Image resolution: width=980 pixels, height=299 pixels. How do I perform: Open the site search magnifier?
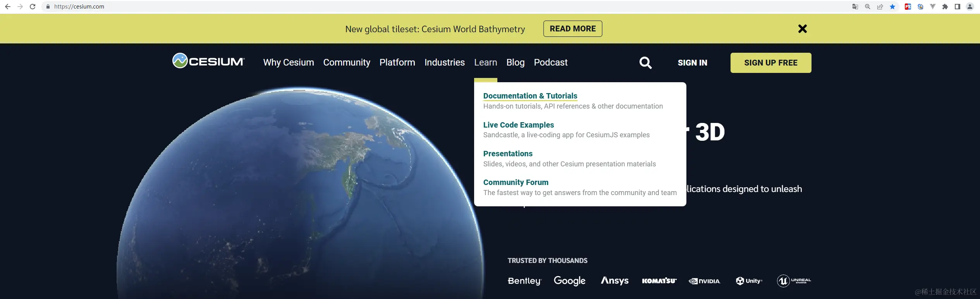(645, 63)
